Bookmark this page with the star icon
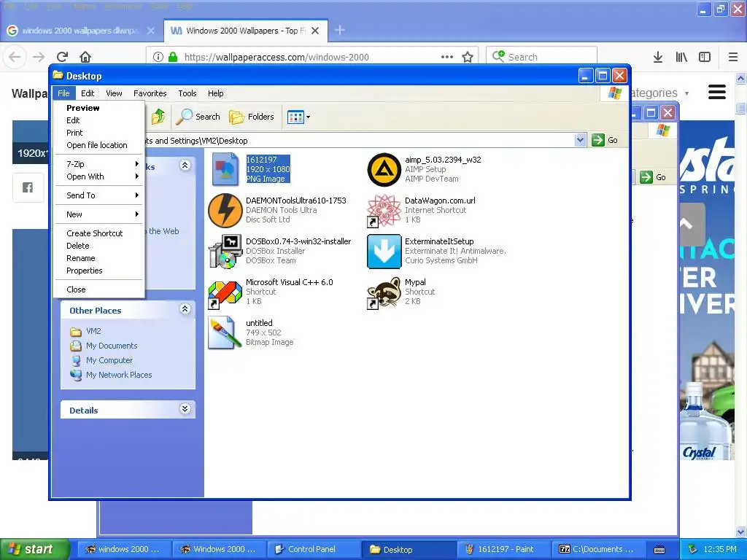This screenshot has width=747, height=560. 468,57
